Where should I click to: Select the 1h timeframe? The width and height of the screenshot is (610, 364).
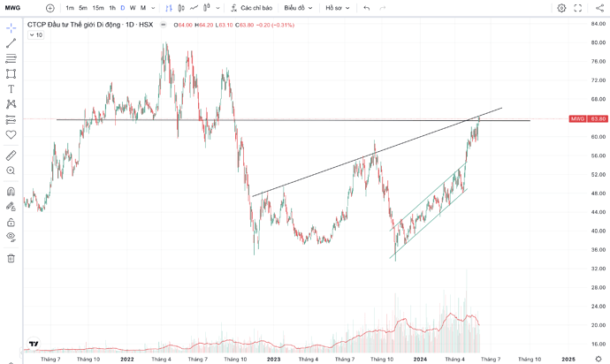pyautogui.click(x=112, y=8)
